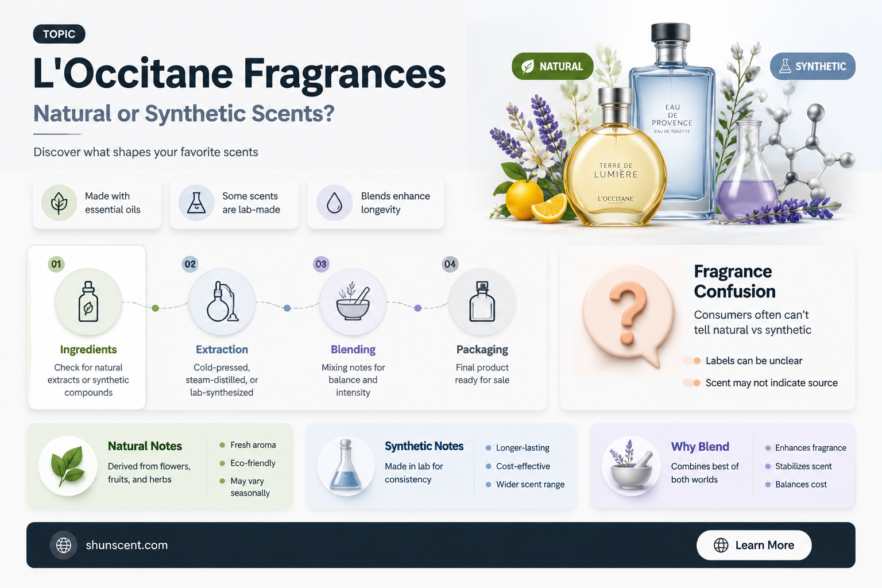Click 'Some scents are lab-made' text
The height and width of the screenshot is (588, 882).
click(251, 203)
